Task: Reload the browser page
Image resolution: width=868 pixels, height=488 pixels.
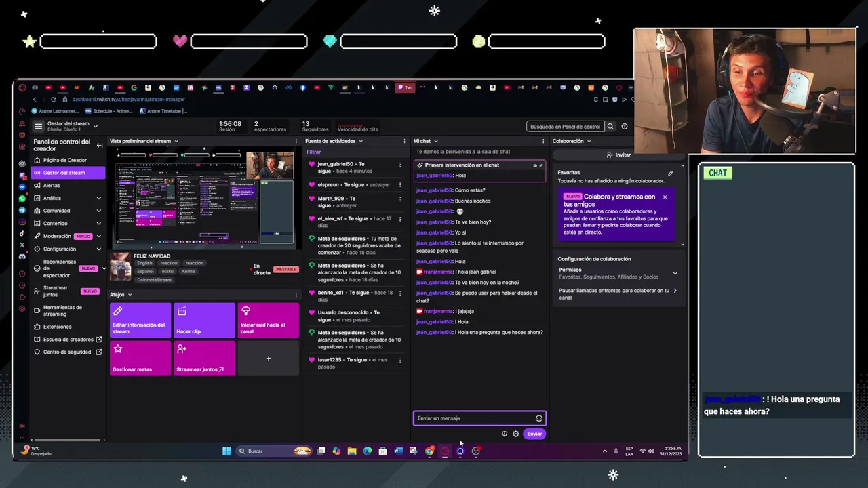Action: [54, 99]
